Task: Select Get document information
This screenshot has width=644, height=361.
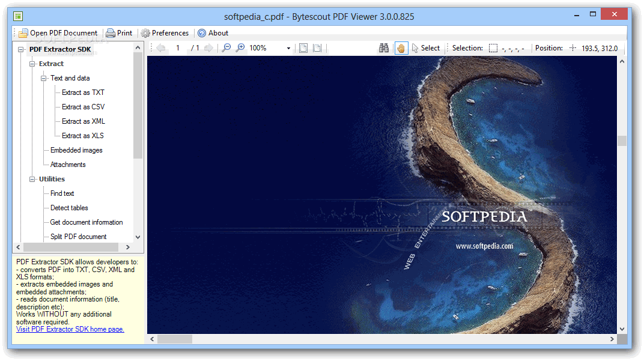Action: pos(87,222)
